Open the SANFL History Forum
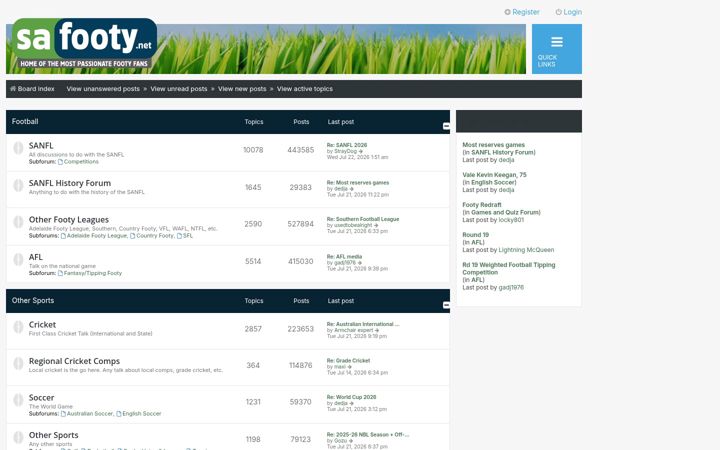 (70, 183)
